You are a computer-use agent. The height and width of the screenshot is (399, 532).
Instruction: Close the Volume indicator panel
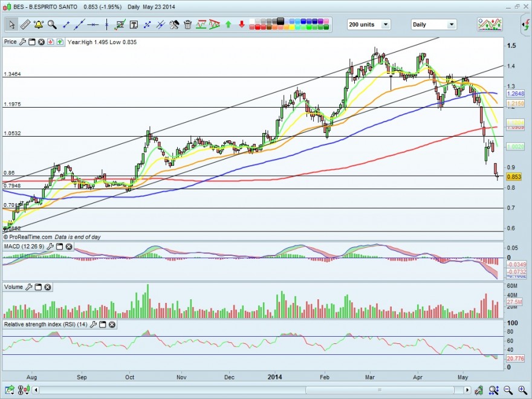pos(48,287)
